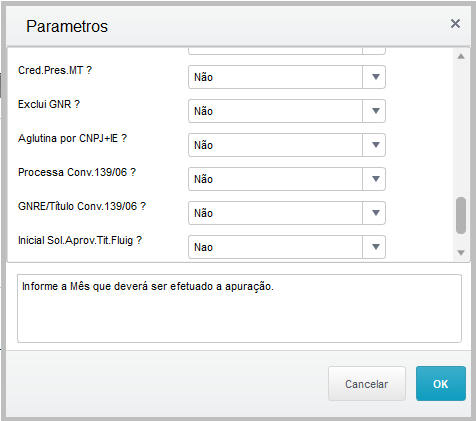Expand GNRE/Título Conv.139/06 dropdown arrow
476x421 pixels.
click(374, 213)
